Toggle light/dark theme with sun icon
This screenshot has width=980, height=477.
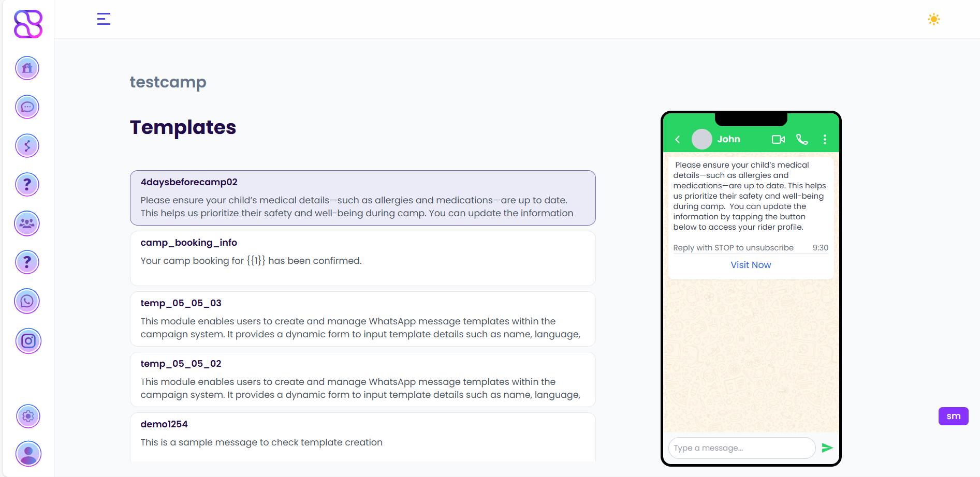[933, 19]
